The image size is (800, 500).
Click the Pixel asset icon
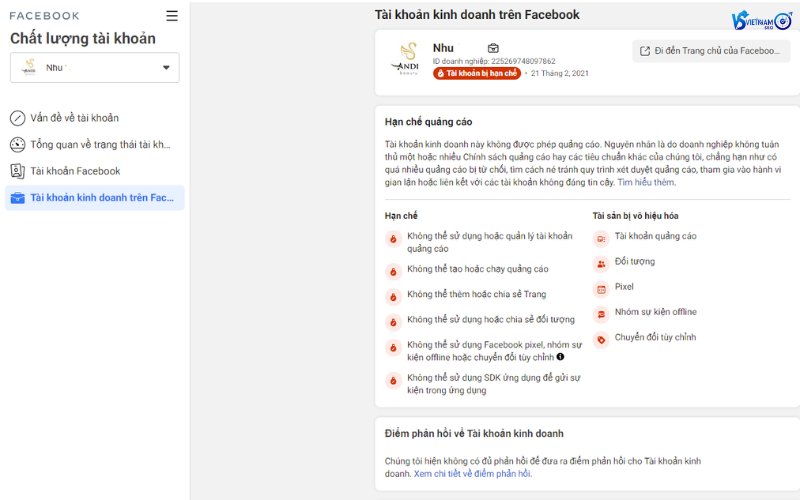pos(601,289)
